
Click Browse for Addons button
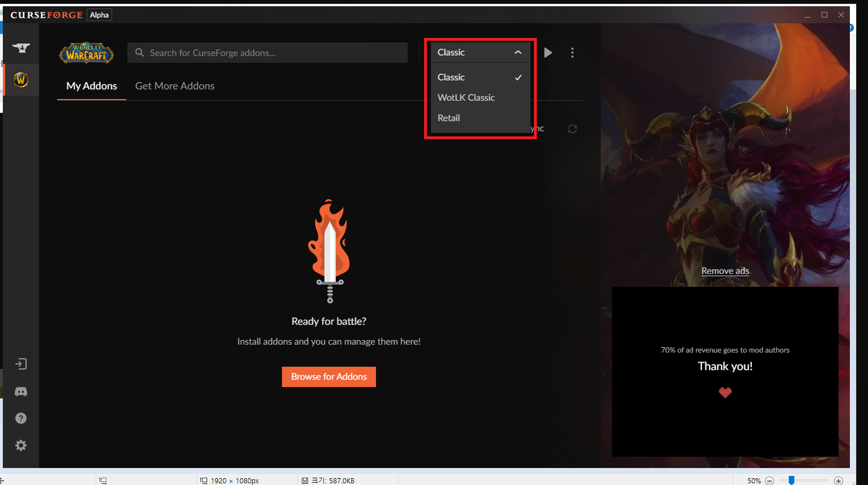pos(329,377)
